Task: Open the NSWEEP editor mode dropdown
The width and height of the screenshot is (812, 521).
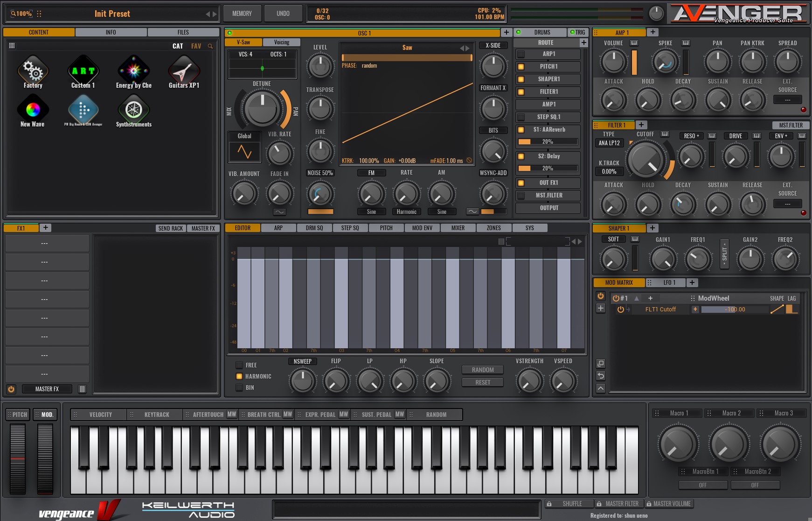Action: (303, 361)
